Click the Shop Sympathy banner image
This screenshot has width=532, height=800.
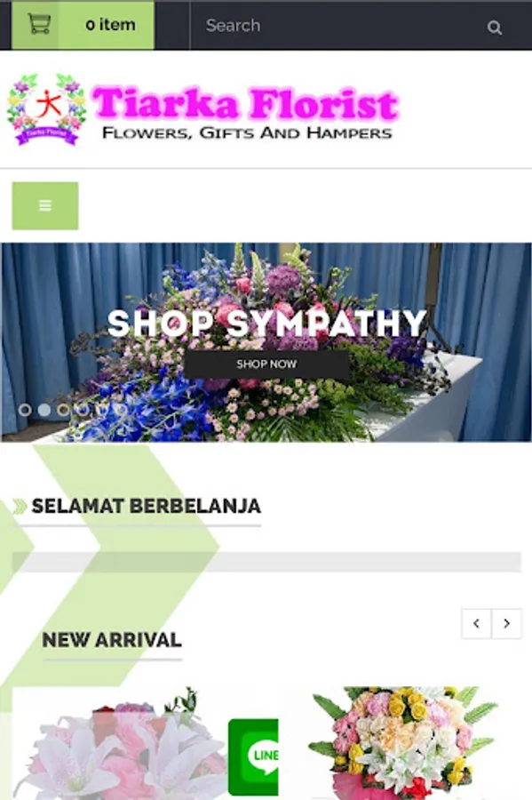(266, 342)
